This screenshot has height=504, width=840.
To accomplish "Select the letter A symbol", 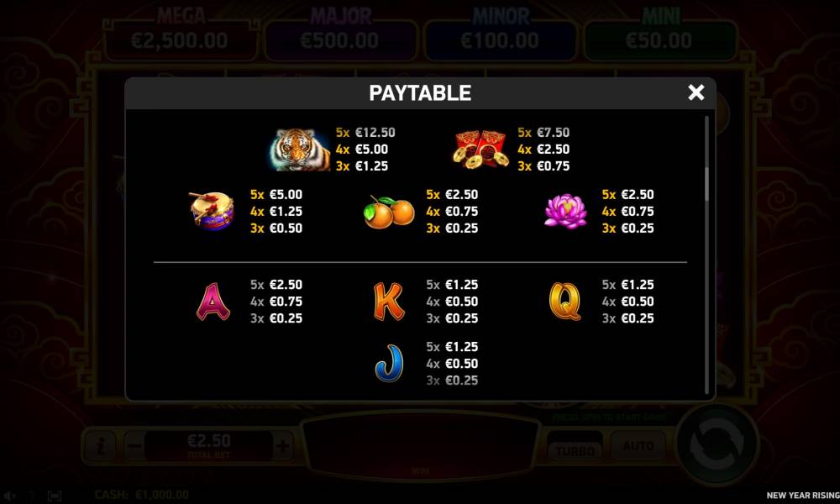I will coord(213,302).
